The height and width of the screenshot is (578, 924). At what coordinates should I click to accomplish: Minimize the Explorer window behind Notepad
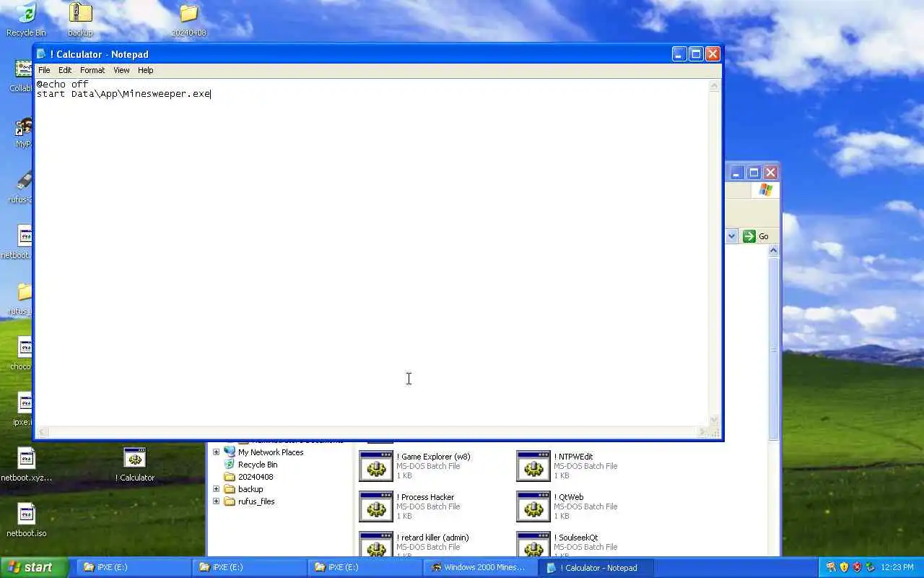point(736,173)
